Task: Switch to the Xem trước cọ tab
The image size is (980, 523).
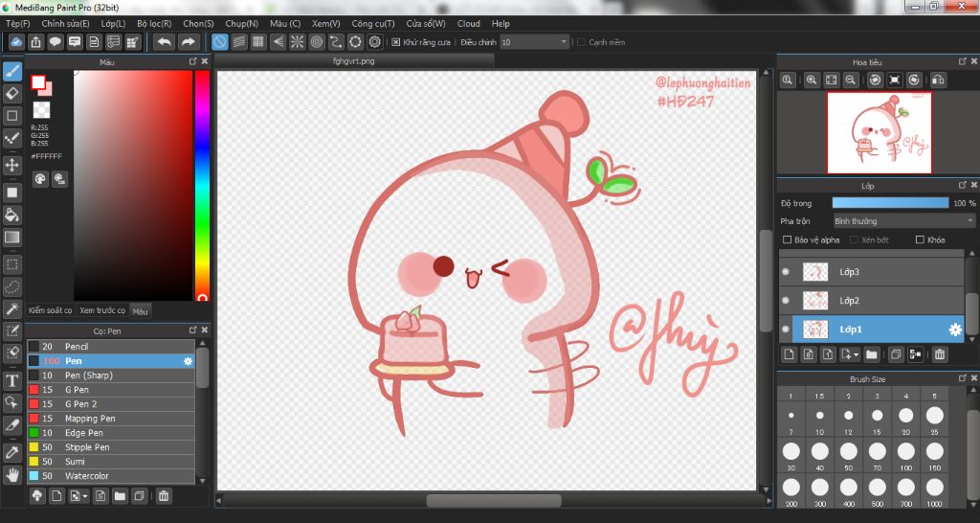Action: [x=102, y=310]
